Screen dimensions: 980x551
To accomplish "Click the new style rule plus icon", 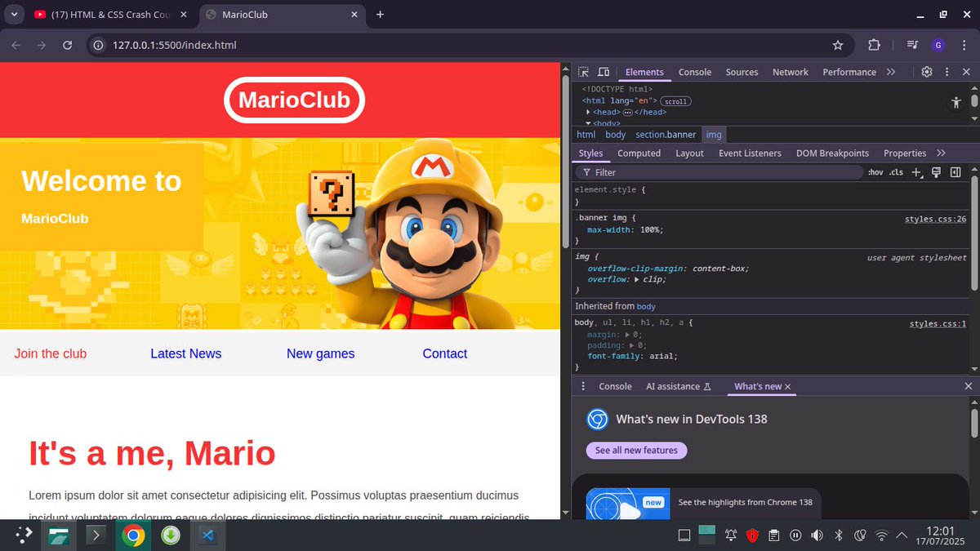I will pos(917,172).
